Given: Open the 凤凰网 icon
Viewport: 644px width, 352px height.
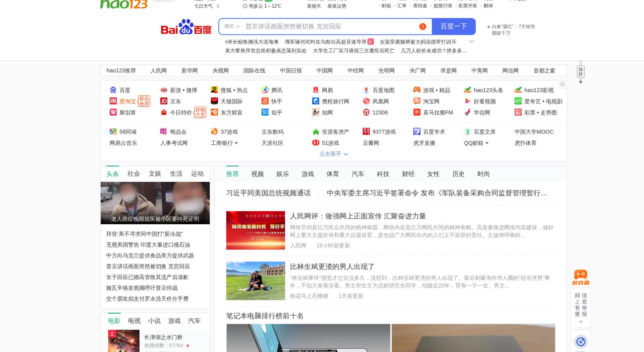Looking at the screenshot, I should pyautogui.click(x=366, y=101).
